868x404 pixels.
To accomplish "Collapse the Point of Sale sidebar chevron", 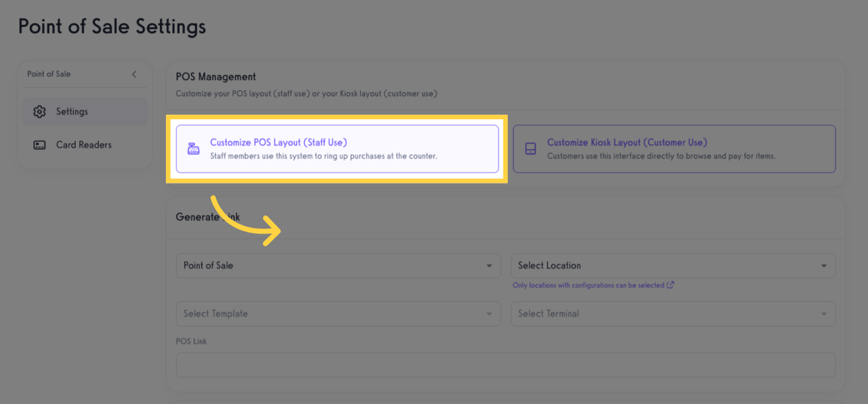I will click(134, 74).
